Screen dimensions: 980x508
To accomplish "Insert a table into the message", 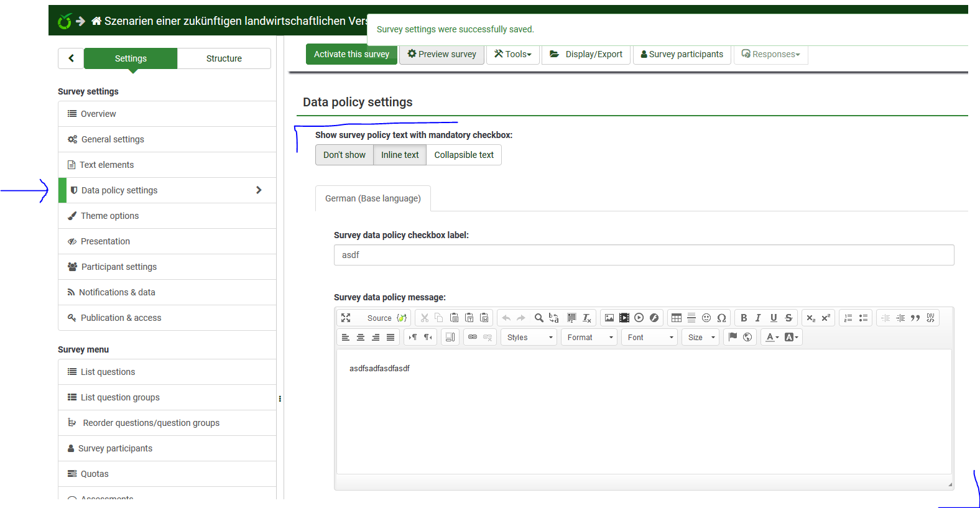I will click(677, 318).
